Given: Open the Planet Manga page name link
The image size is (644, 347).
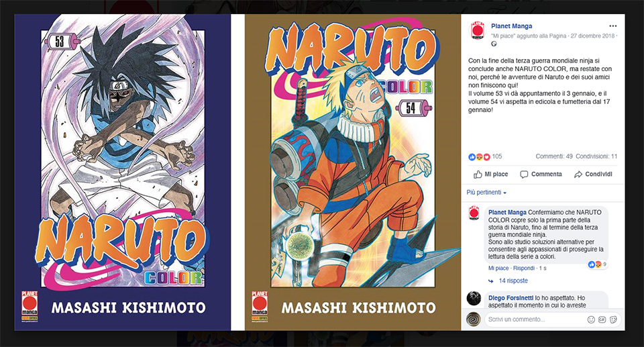Looking at the screenshot, I should tap(511, 26).
